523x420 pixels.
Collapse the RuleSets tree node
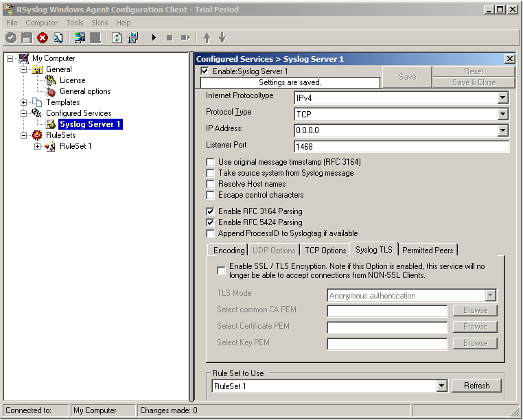coord(24,135)
